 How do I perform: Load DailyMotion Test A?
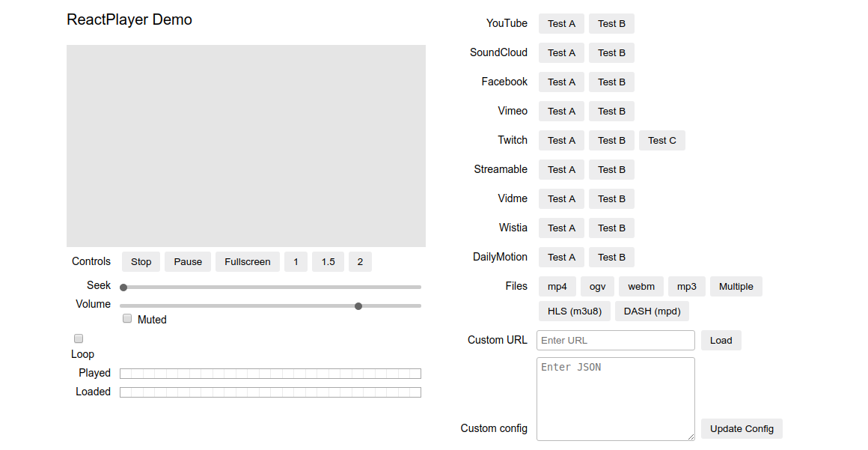[x=561, y=257]
